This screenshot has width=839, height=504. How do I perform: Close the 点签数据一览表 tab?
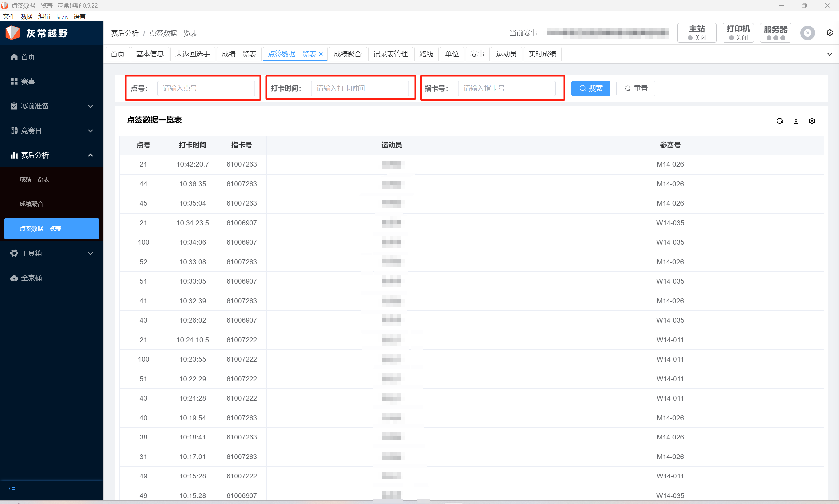pyautogui.click(x=321, y=54)
